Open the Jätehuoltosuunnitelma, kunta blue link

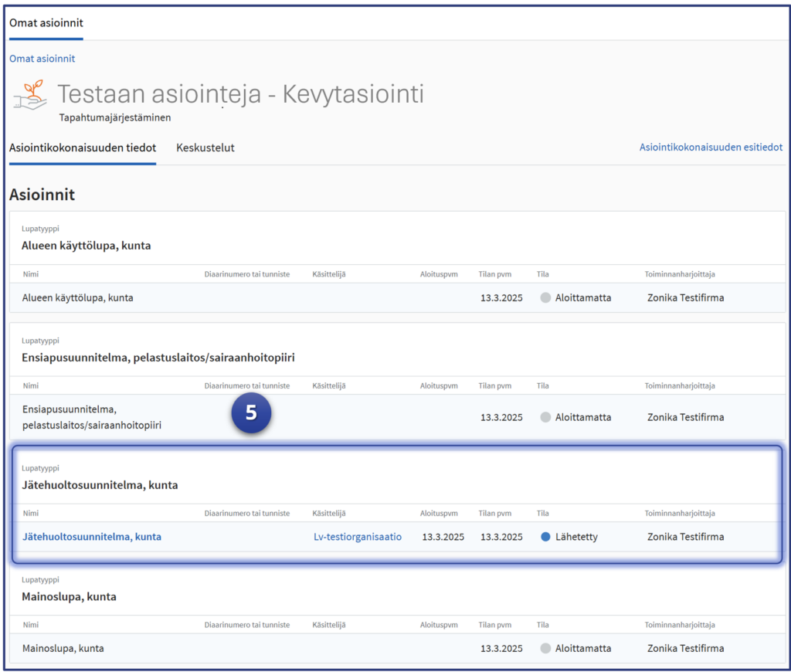click(x=92, y=537)
